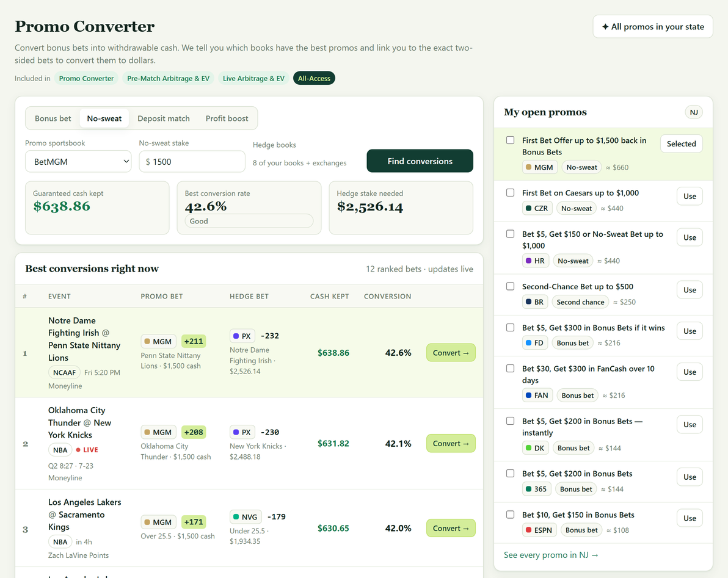Screen dimensions: 728x578
Task: Use the HR No-Sweat Bet promo
Action: (x=690, y=237)
